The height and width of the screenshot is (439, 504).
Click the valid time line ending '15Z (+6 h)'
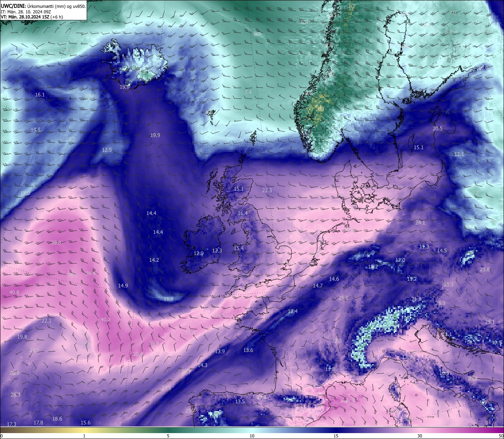(x=32, y=17)
